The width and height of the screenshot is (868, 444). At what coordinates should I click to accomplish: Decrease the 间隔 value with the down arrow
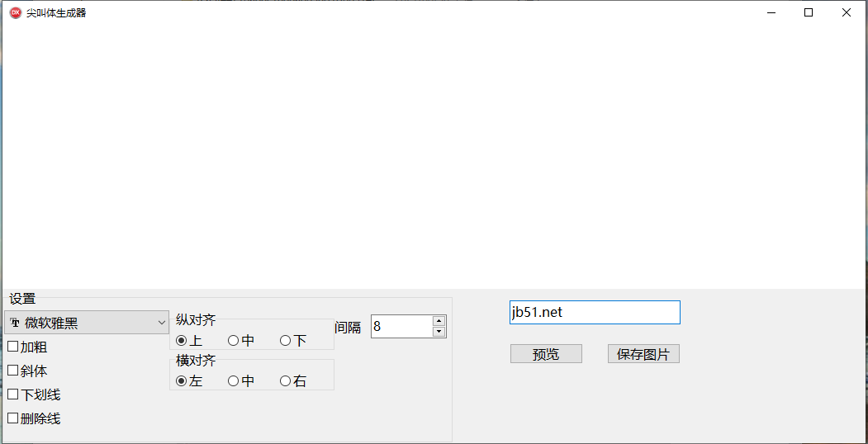[x=439, y=332]
